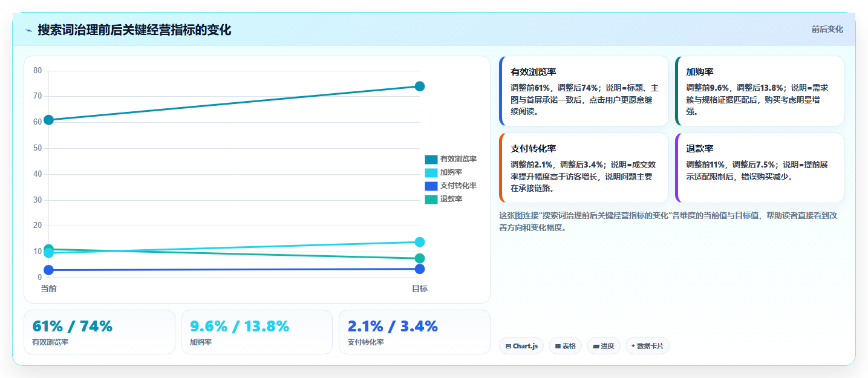Toggle 加购率 legend swatch
This screenshot has height=378, width=868.
coord(431,172)
